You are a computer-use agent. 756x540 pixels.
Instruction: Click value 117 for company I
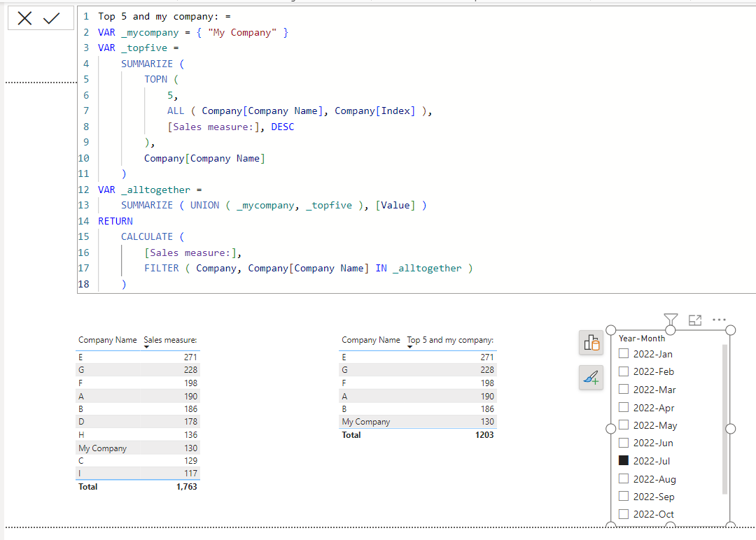(x=191, y=474)
